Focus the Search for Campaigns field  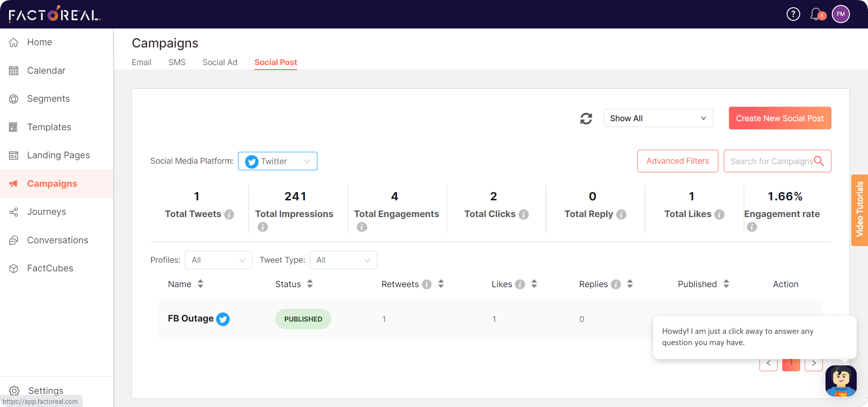771,161
